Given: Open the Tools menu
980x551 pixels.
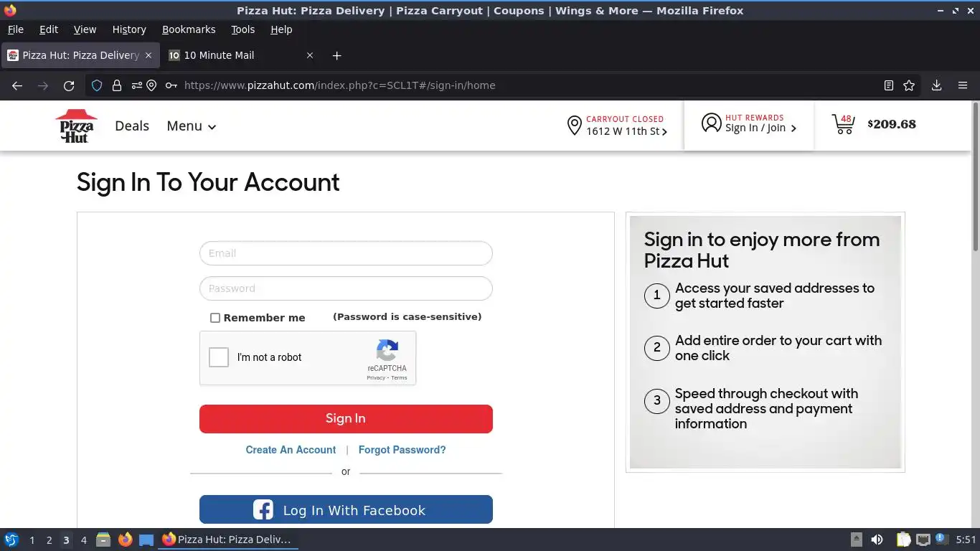Looking at the screenshot, I should (242, 29).
